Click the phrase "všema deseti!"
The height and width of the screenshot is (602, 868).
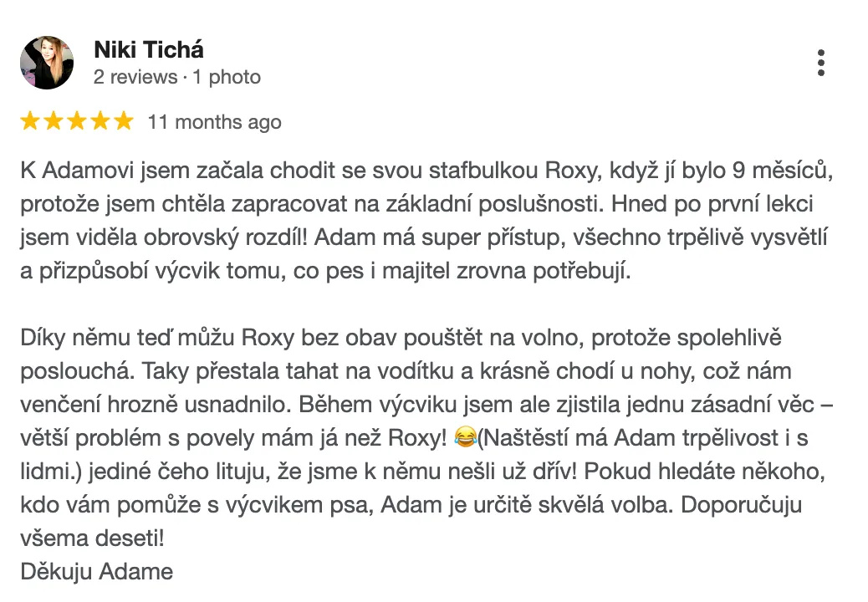(92, 539)
